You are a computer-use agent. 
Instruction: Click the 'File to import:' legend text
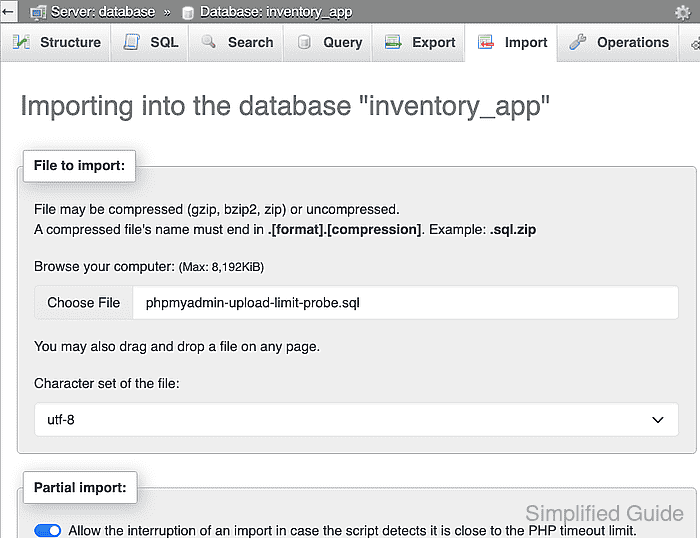pyautogui.click(x=79, y=166)
